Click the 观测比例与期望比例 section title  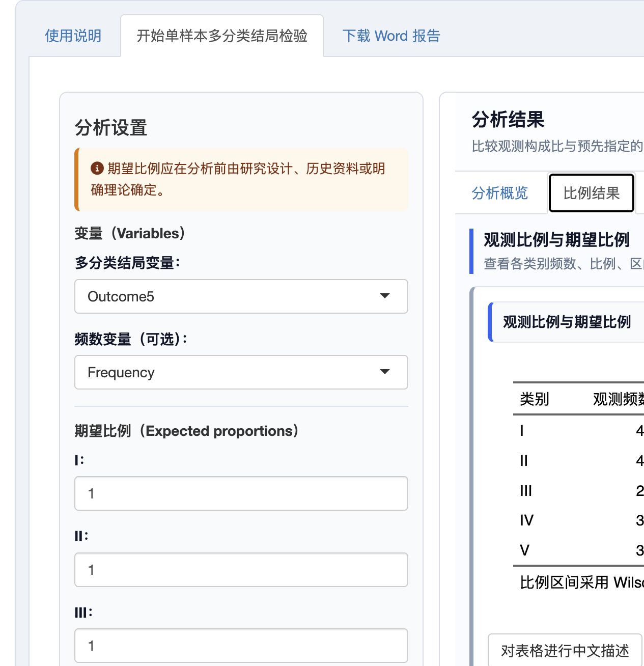pos(556,239)
